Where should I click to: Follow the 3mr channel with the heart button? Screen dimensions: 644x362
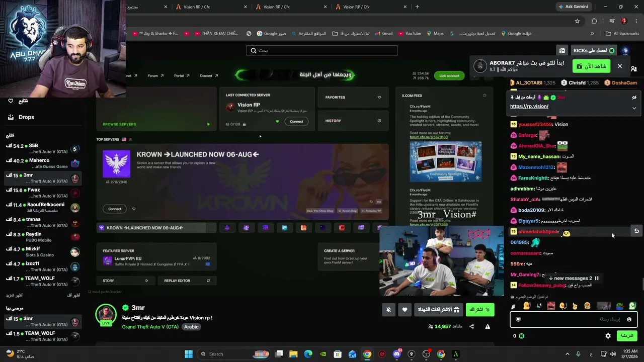pyautogui.click(x=405, y=310)
